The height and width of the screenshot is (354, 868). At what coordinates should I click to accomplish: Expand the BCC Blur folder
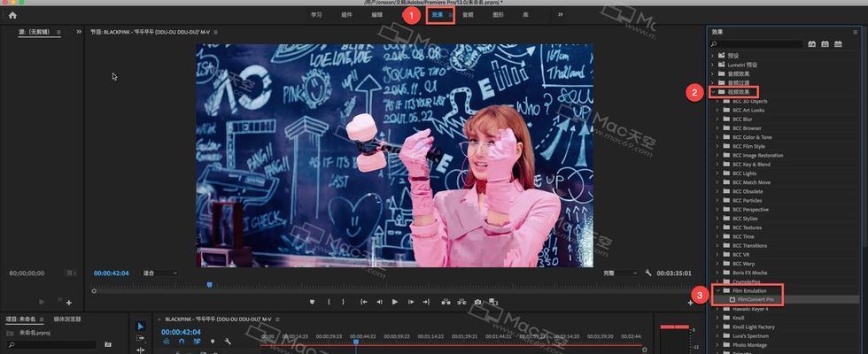click(x=718, y=119)
